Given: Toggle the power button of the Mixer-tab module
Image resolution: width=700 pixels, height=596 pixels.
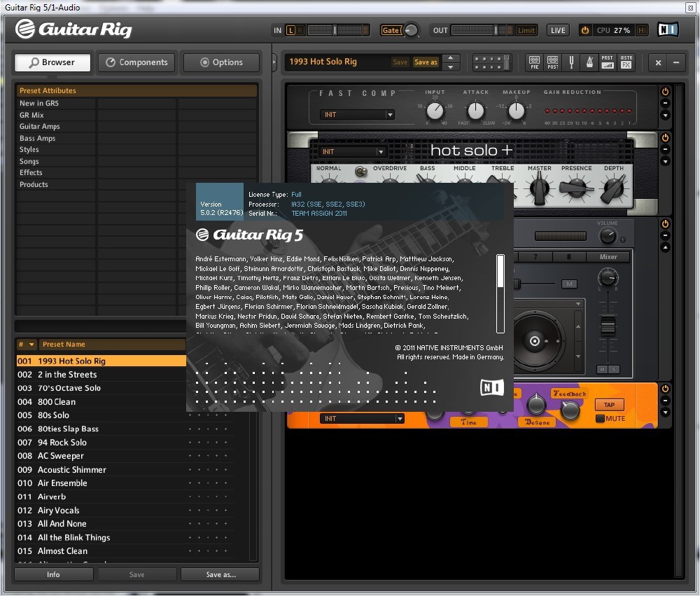Looking at the screenshot, I should (665, 224).
